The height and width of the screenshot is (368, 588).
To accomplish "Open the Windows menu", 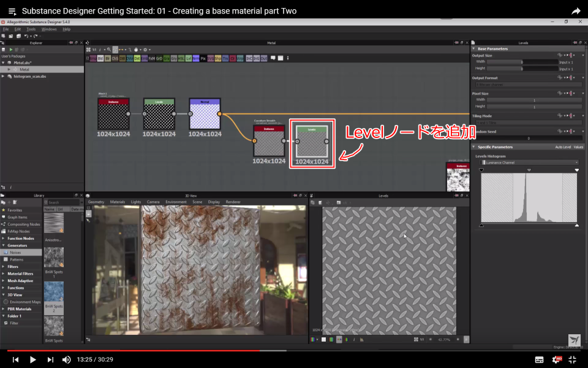I will pyautogui.click(x=49, y=29).
